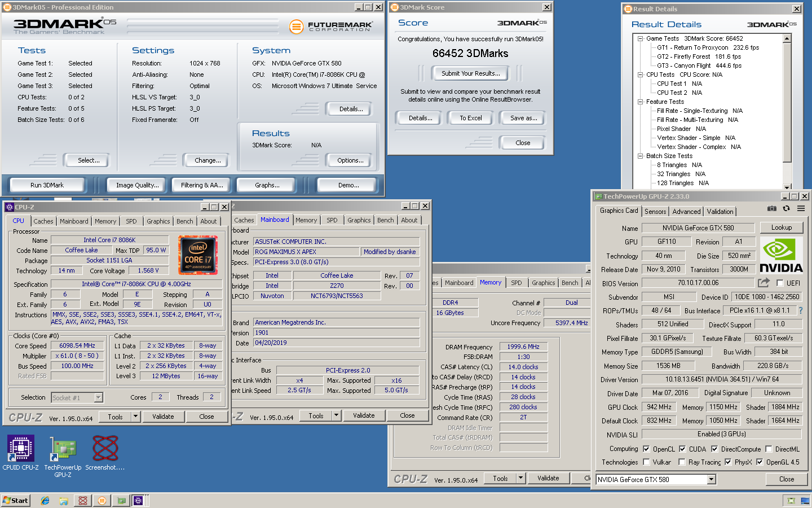Click the Intel Core i7 badge in CPU-Z
Screen dimensions: 812x508
click(x=198, y=255)
